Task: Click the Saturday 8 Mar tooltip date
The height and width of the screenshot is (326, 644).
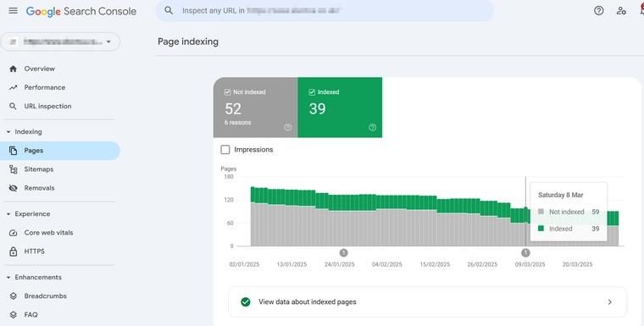Action: click(561, 195)
